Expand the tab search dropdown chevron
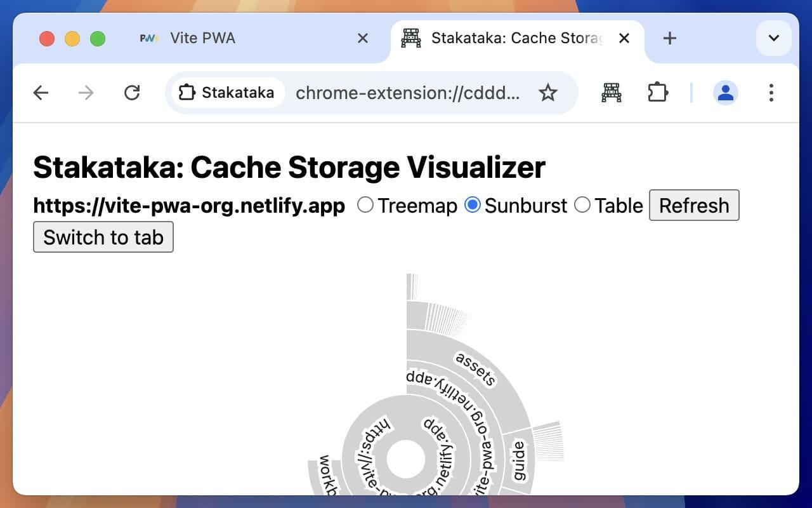812x508 pixels. point(774,38)
